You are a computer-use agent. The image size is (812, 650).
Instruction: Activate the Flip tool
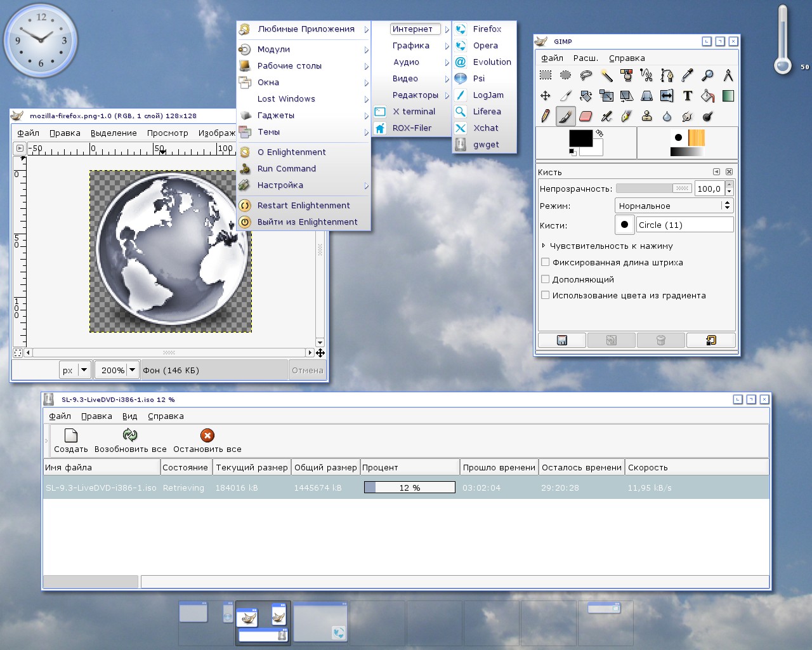(667, 96)
